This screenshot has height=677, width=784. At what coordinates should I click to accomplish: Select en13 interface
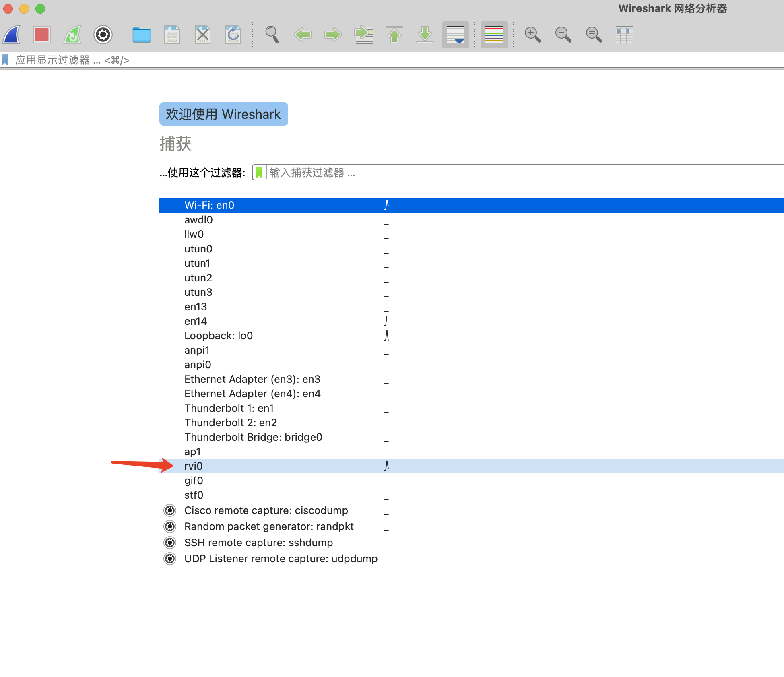(x=472, y=307)
